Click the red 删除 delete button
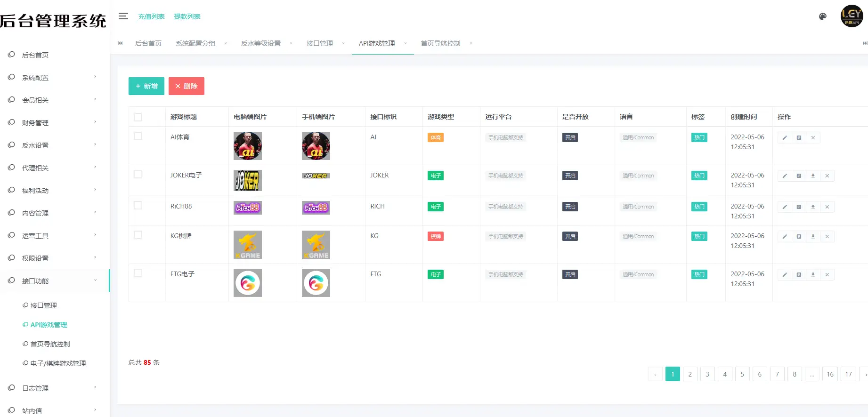 tap(187, 86)
